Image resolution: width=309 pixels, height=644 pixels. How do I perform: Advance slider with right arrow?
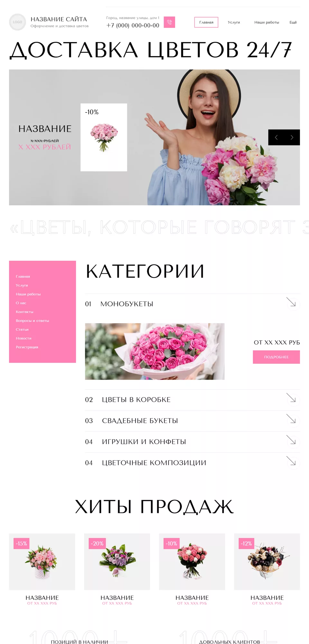(x=292, y=137)
